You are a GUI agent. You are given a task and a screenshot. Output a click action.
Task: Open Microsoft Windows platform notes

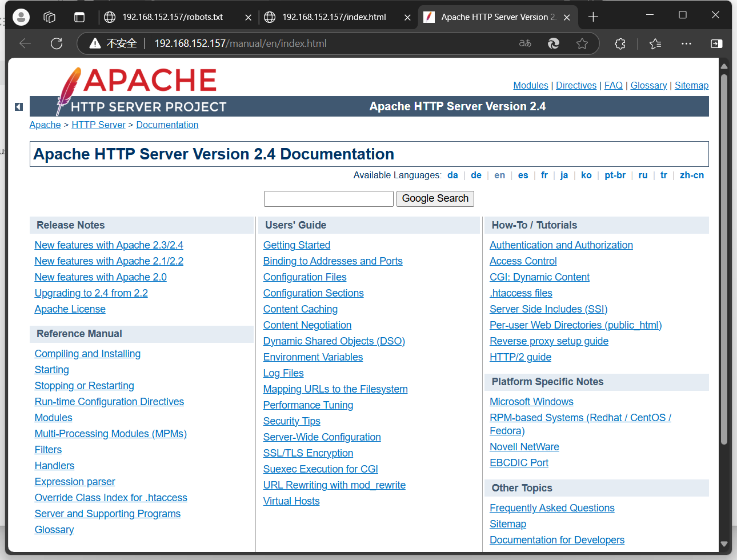pos(531,402)
